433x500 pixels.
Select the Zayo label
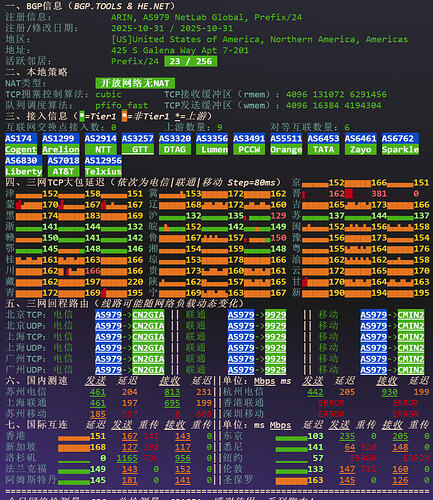point(361,149)
